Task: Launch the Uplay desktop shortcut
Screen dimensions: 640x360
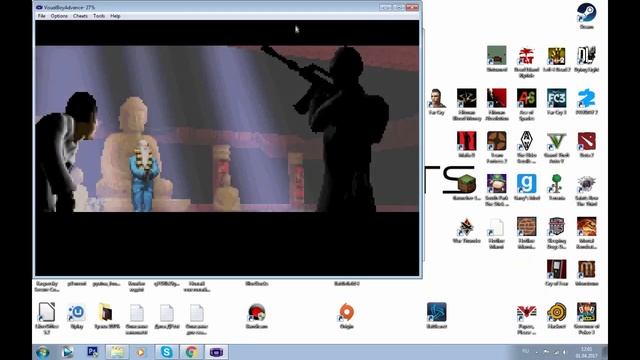Action: coord(77,316)
